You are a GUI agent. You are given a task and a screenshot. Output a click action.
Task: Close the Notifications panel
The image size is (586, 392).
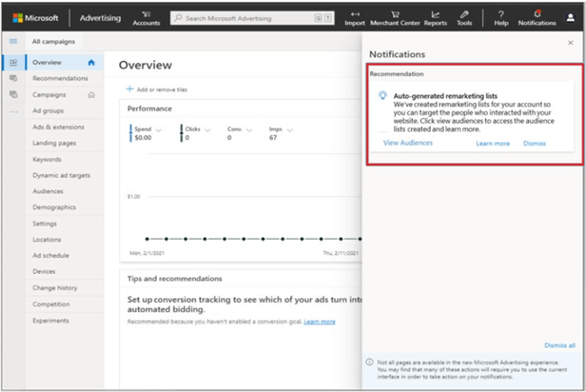(570, 42)
